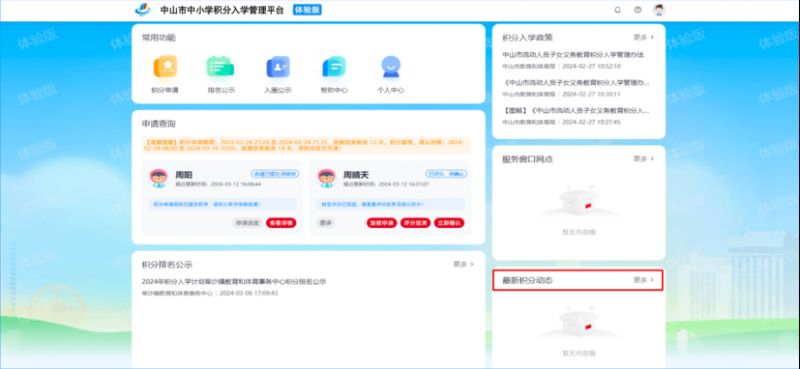
Task: Click the notification bell icon in header
Action: (617, 10)
